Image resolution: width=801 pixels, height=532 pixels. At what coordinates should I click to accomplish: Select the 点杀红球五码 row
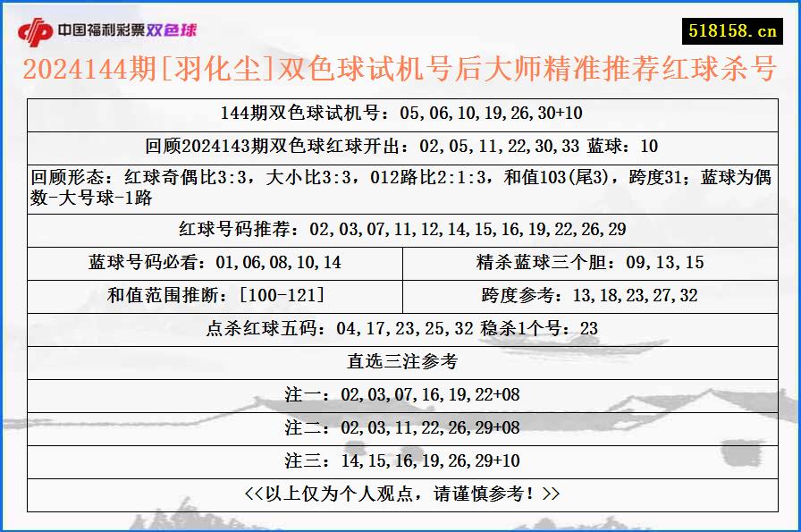pos(400,328)
